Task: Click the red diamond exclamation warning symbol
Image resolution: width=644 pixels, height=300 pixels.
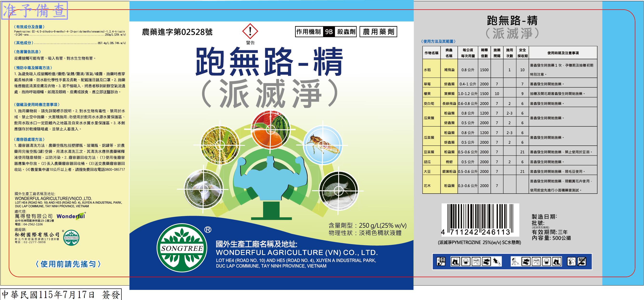Action: 250,32
